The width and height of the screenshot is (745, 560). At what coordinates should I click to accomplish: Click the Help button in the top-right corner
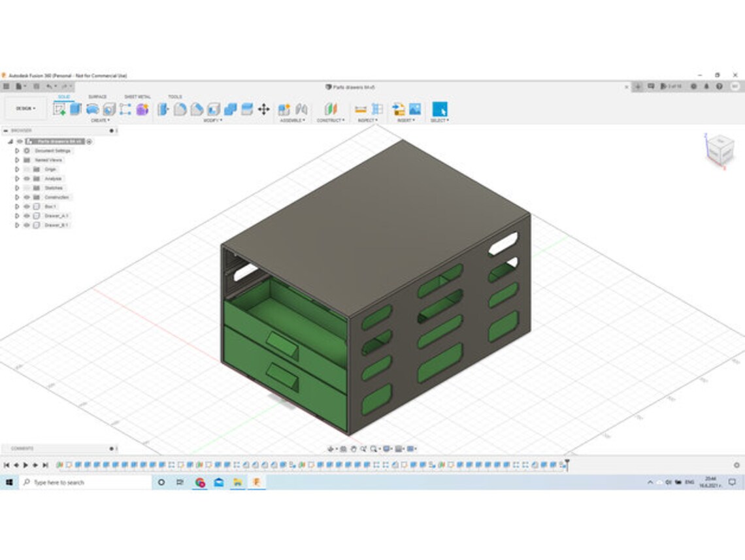coord(719,85)
